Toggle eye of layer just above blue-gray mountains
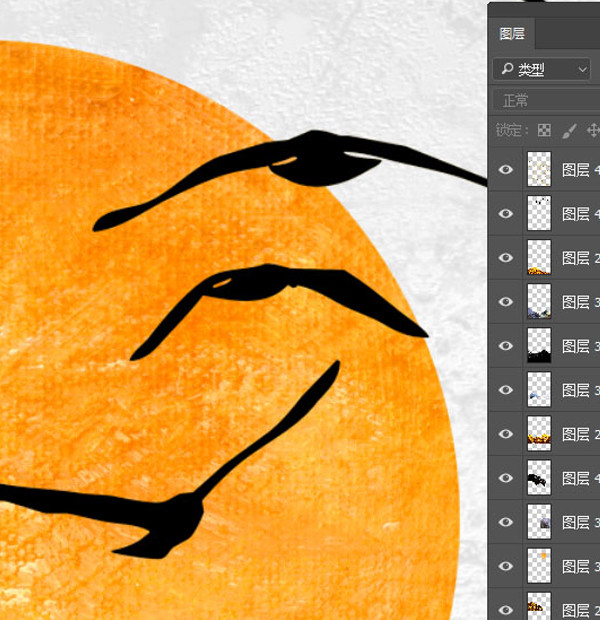The width and height of the screenshot is (600, 620). [x=505, y=258]
